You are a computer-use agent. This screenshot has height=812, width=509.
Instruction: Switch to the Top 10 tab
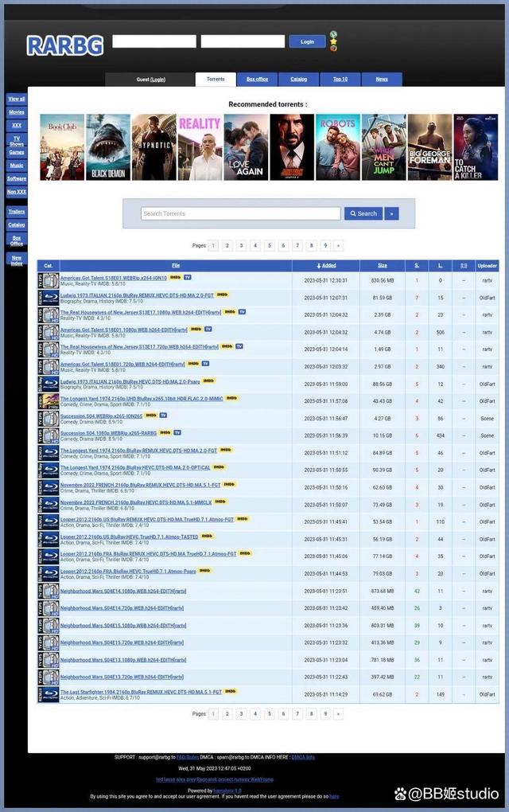pyautogui.click(x=340, y=80)
